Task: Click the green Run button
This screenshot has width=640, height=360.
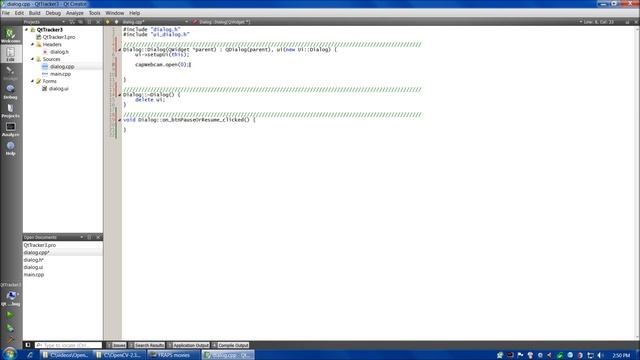Action: tap(10, 315)
